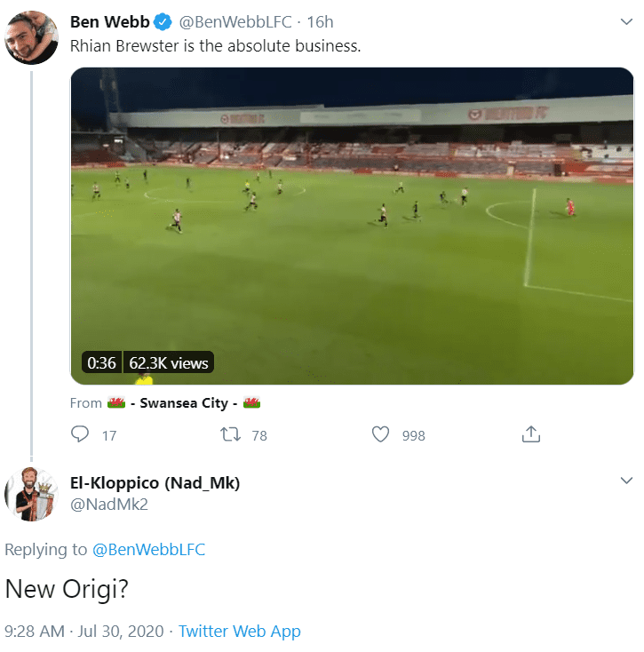Click the @NadMk2 handle
The height and width of the screenshot is (652, 644).
(x=109, y=505)
